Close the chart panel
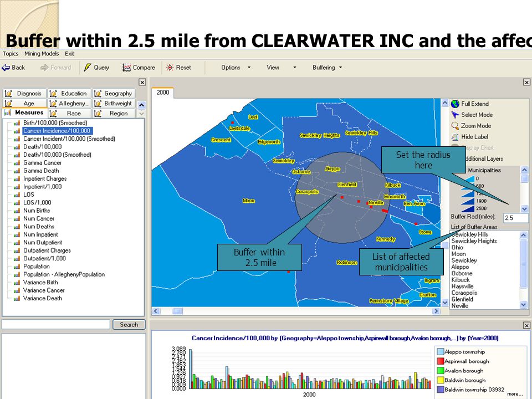This screenshot has width=532, height=399. pyautogui.click(x=526, y=325)
